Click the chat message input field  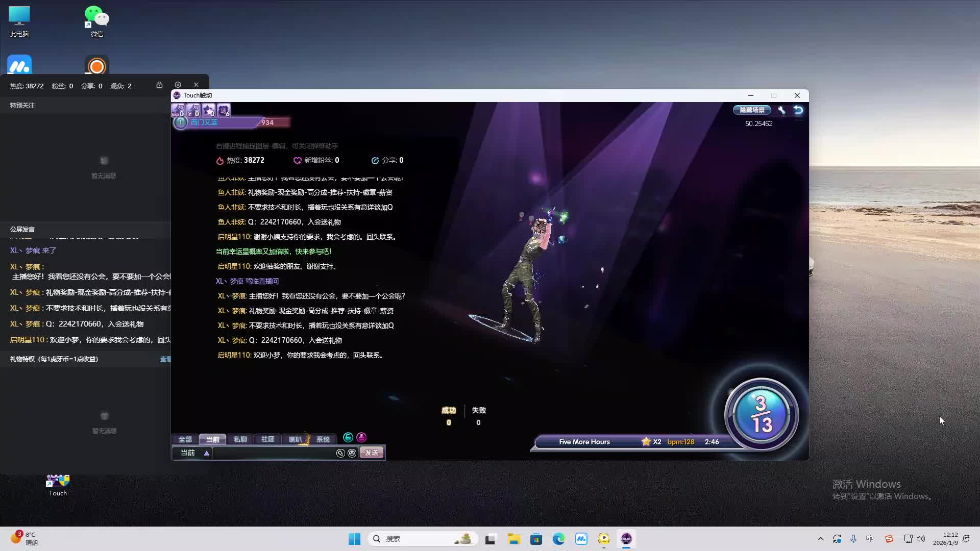click(x=274, y=453)
